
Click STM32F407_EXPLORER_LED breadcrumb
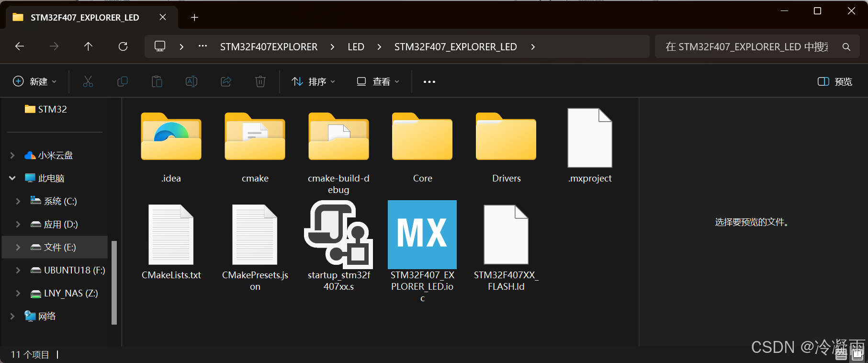coord(455,47)
